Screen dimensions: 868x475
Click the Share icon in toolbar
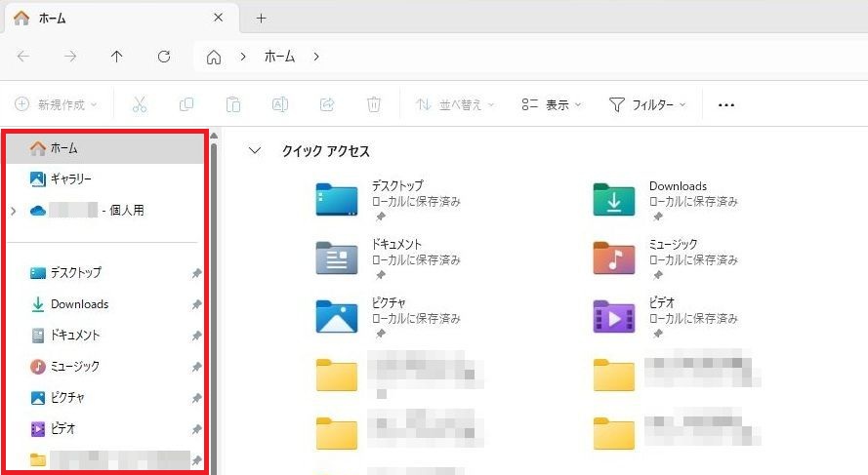click(x=327, y=104)
